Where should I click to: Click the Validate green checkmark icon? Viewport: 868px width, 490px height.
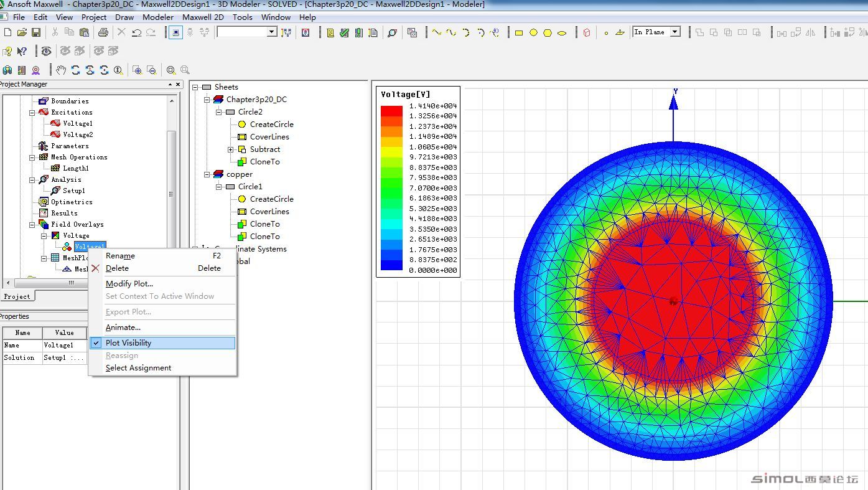coord(344,32)
